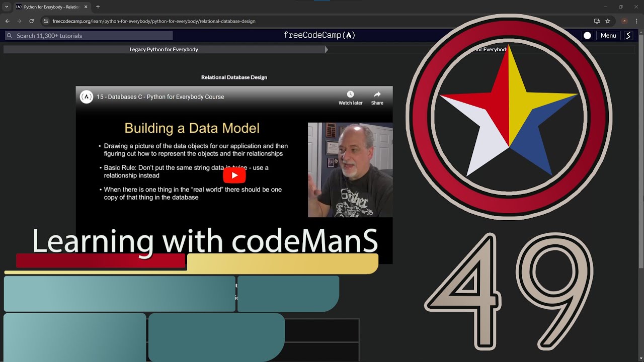Click the search magnifier icon

click(x=10, y=36)
